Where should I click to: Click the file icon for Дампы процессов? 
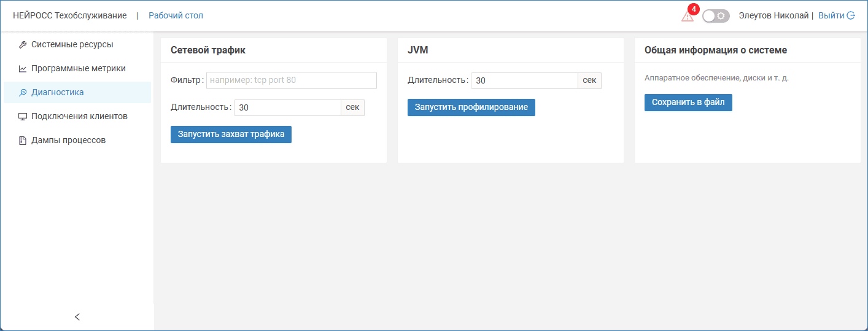(x=23, y=141)
